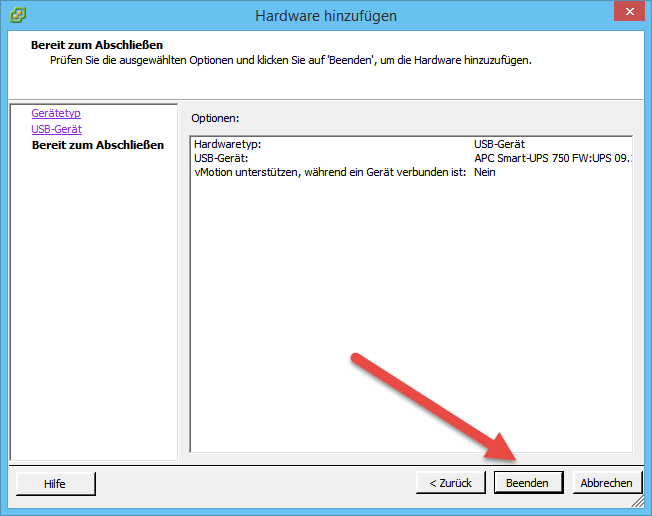The width and height of the screenshot is (652, 516).
Task: Click the Hardwaretyp row label
Action: click(227, 145)
